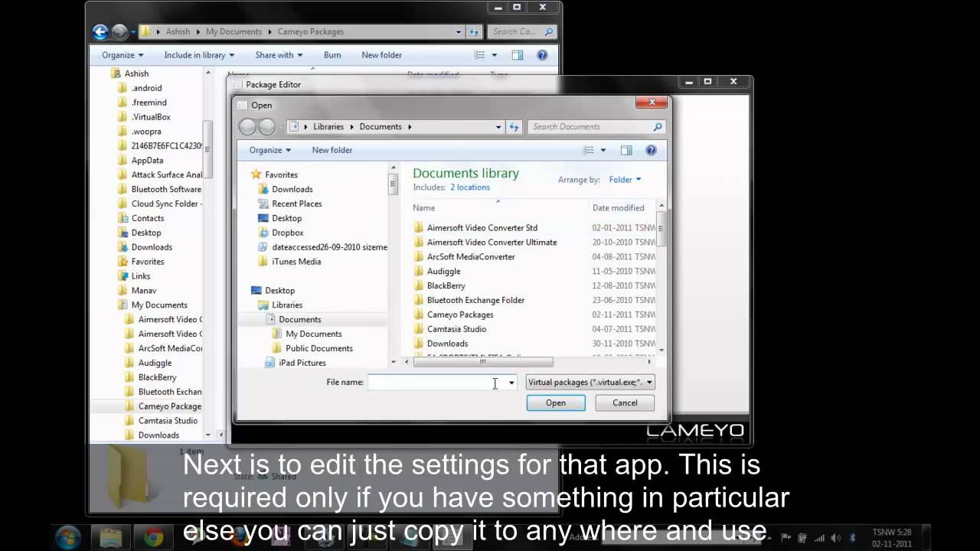Sort by the Date modified column header
The width and height of the screenshot is (980, 551).
click(x=618, y=208)
